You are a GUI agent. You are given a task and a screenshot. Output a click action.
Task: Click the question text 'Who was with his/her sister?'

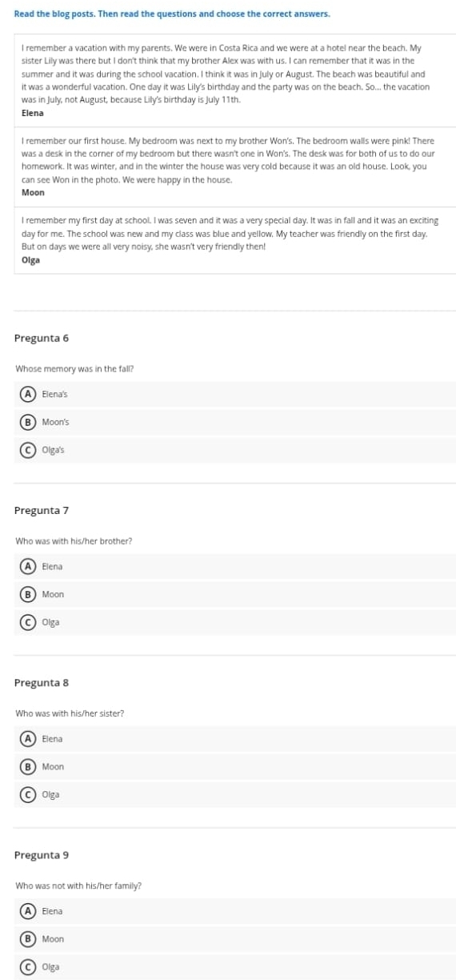[70, 713]
